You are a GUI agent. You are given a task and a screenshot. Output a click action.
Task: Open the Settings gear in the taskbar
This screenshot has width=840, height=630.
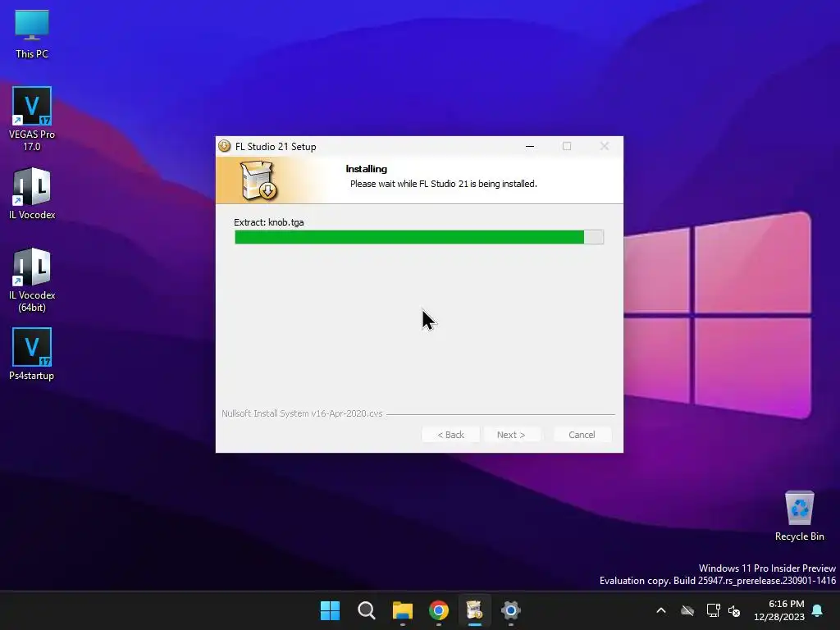(511, 610)
